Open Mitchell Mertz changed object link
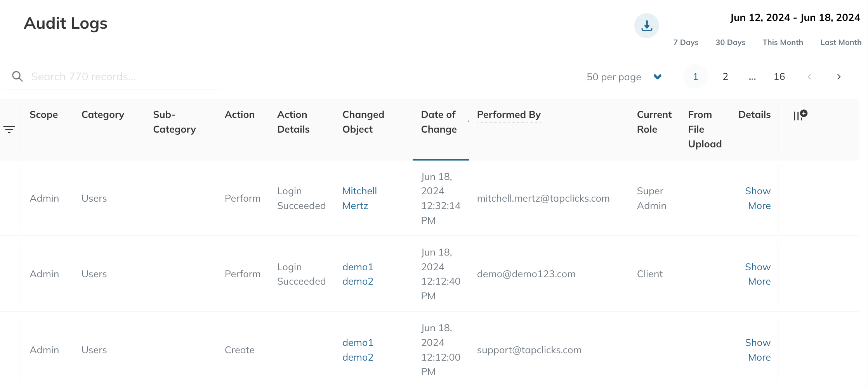 pyautogui.click(x=359, y=198)
